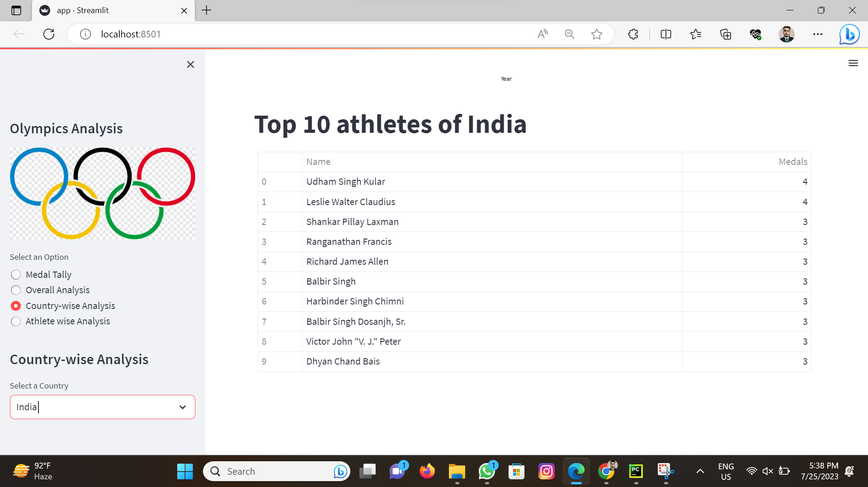Enable Athlete wise Analysis
The image size is (868, 487).
(16, 321)
